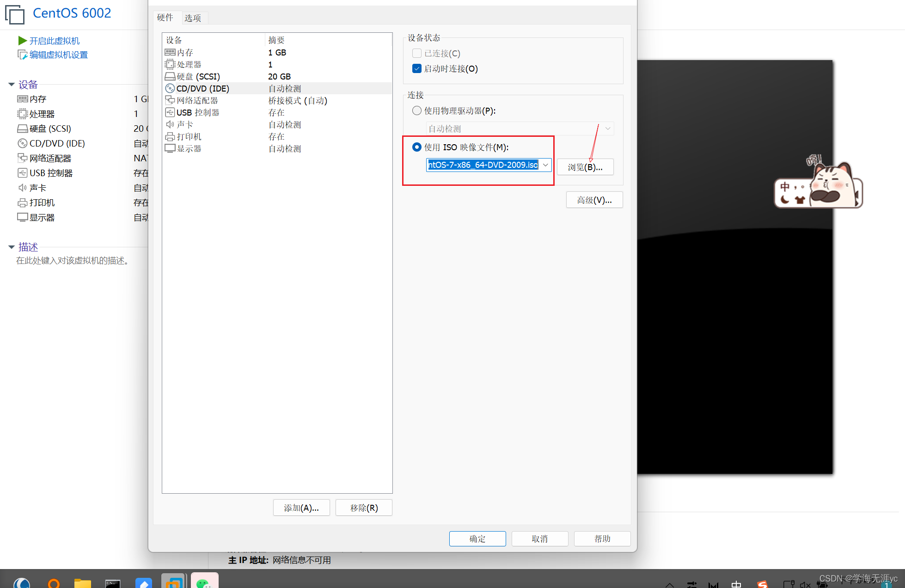Click the 硬盘 (SCSI) icon in left sidebar
This screenshot has width=905, height=588.
[22, 129]
